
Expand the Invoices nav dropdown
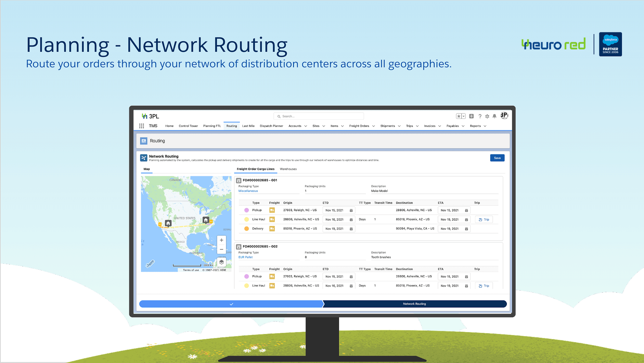(x=440, y=126)
